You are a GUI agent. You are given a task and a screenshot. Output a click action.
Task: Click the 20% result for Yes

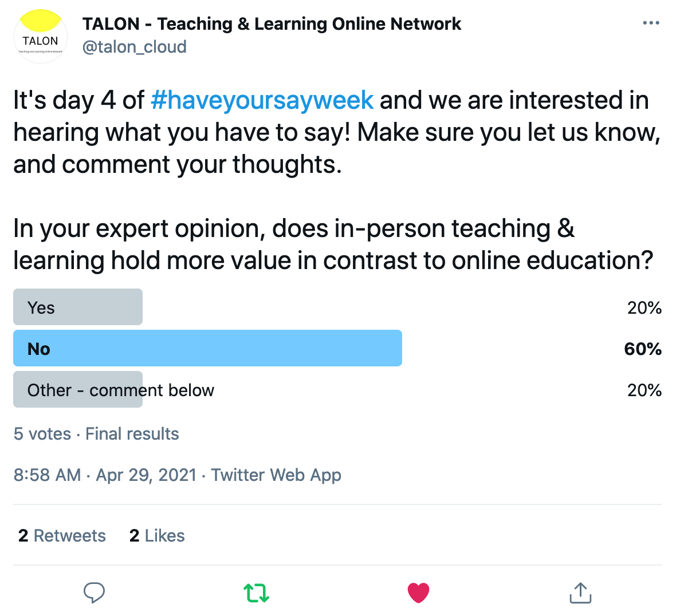[644, 308]
